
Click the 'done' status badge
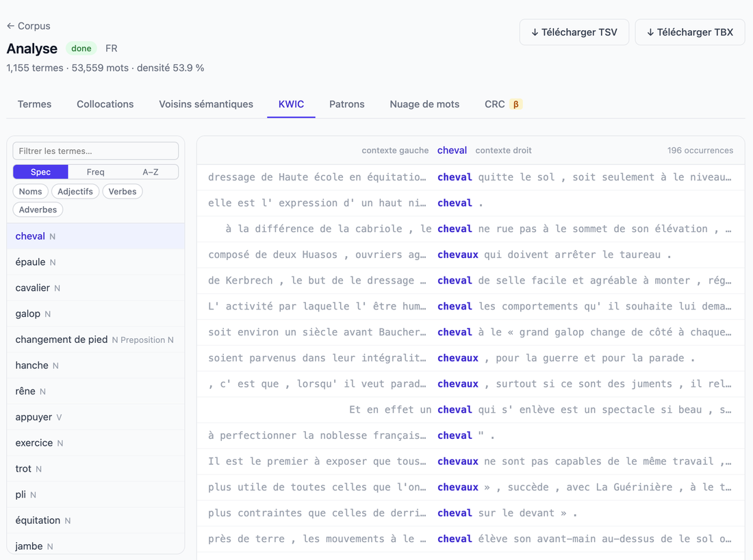click(81, 49)
